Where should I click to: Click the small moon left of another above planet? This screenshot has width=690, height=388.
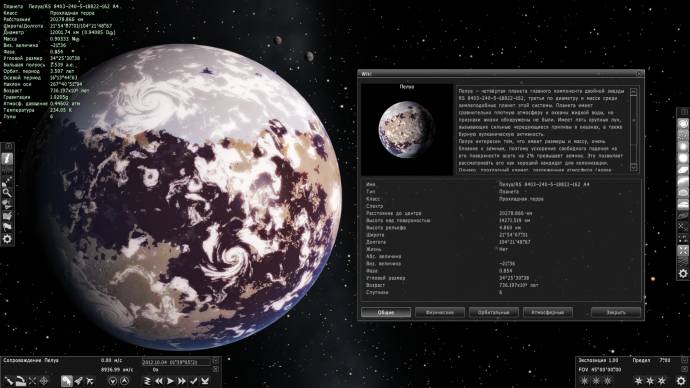point(278,40)
